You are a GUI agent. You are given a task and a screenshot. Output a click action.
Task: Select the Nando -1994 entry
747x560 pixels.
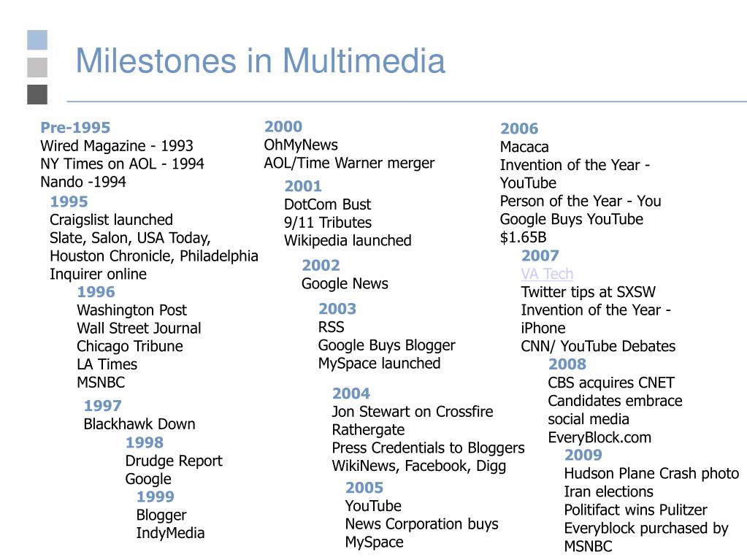(x=83, y=181)
